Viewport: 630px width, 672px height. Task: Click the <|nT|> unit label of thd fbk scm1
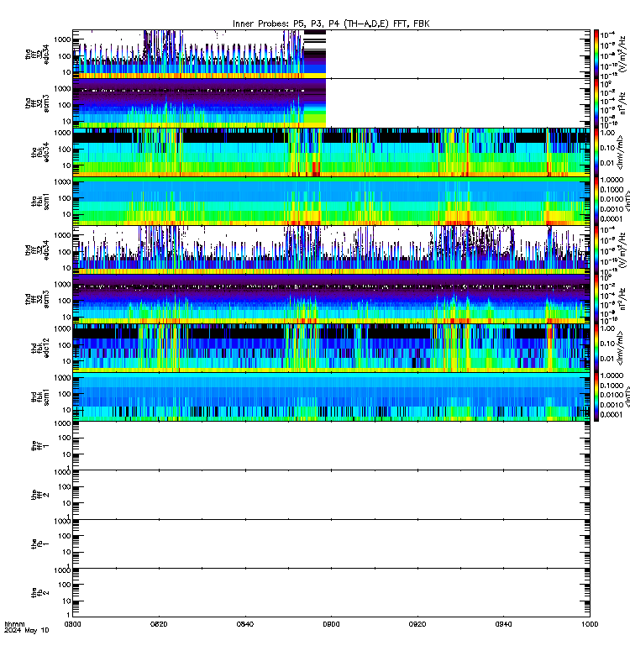627,396
